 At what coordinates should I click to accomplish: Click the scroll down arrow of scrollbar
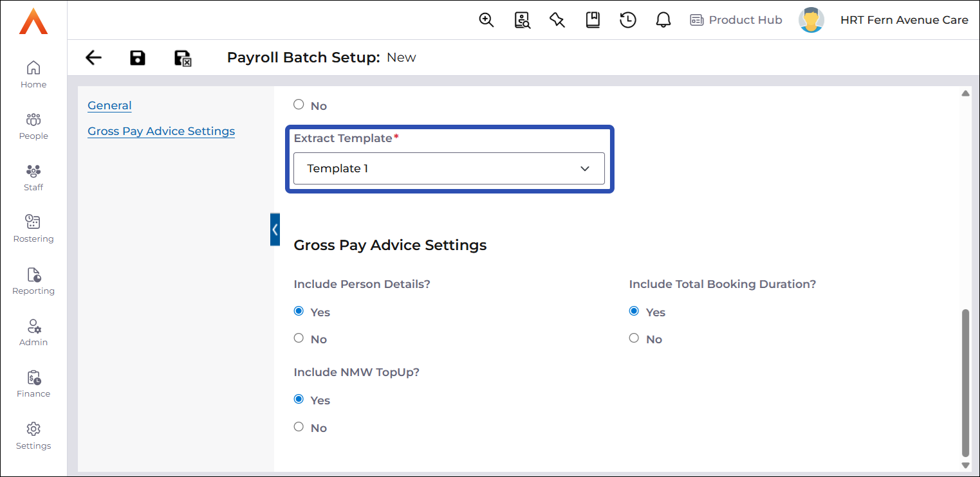[965, 465]
